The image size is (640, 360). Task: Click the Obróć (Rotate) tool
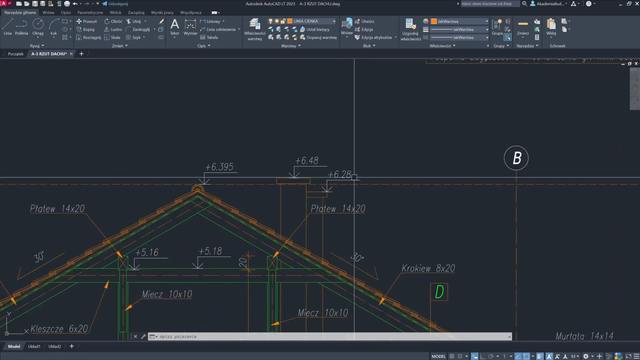point(113,21)
